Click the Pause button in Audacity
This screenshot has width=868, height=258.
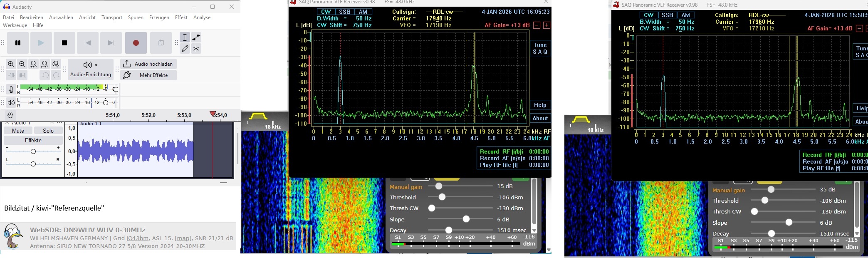tap(18, 43)
